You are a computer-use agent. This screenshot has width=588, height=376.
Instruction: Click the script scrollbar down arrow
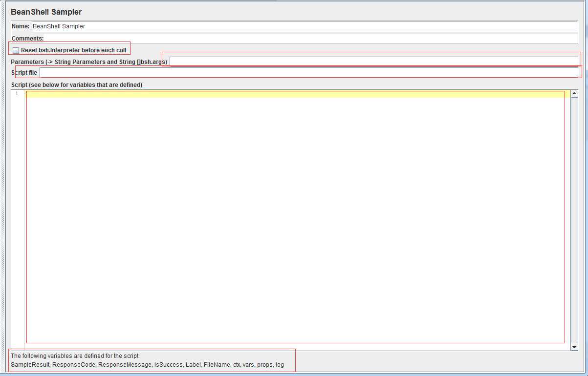tap(574, 347)
